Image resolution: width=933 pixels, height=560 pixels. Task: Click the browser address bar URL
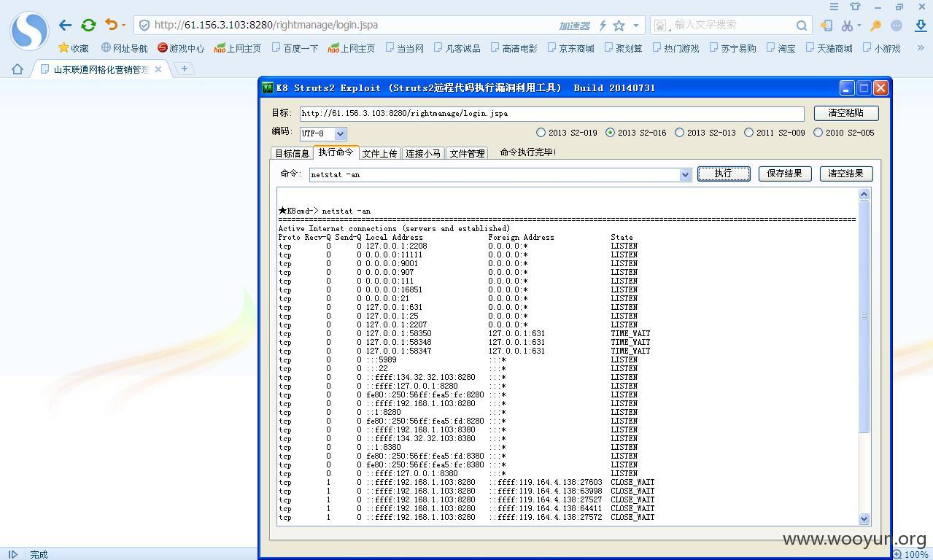tap(266, 25)
